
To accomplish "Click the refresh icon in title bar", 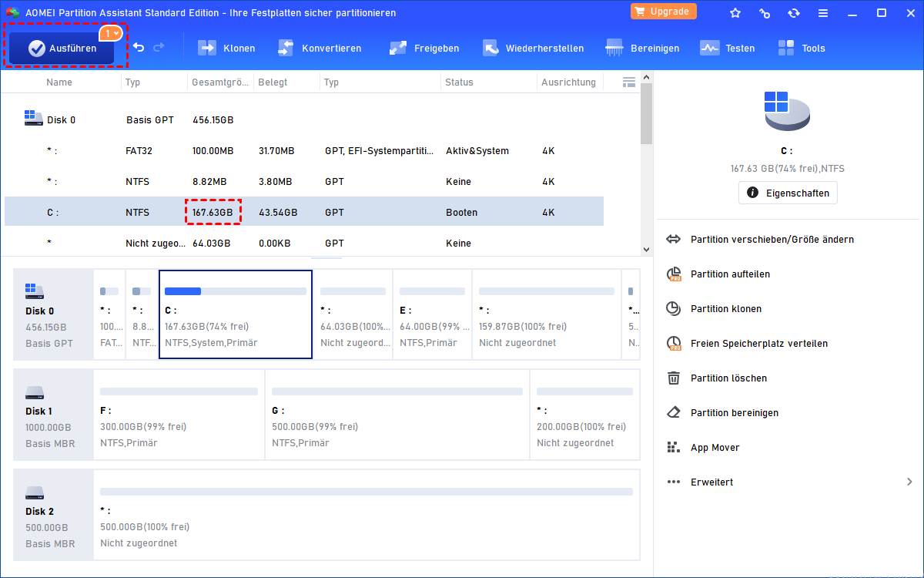I will tap(794, 12).
